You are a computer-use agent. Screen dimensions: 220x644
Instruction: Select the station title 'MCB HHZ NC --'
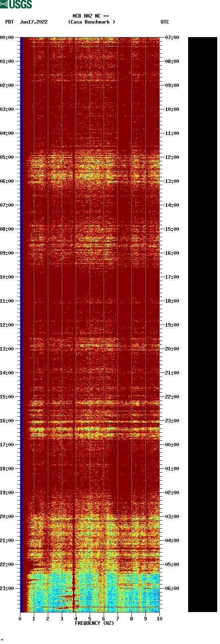point(91,16)
